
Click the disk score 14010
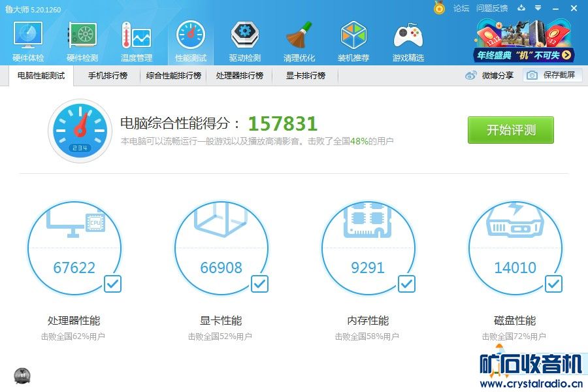515,267
